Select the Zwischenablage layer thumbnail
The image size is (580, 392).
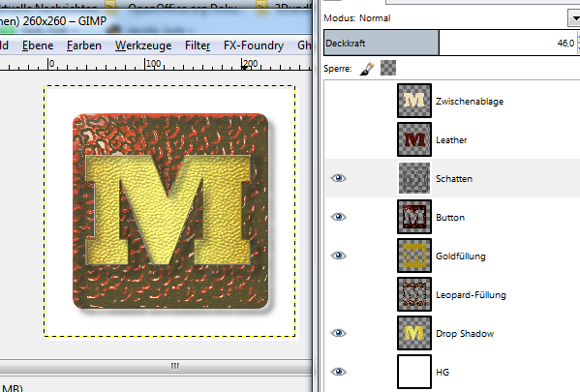(x=414, y=101)
